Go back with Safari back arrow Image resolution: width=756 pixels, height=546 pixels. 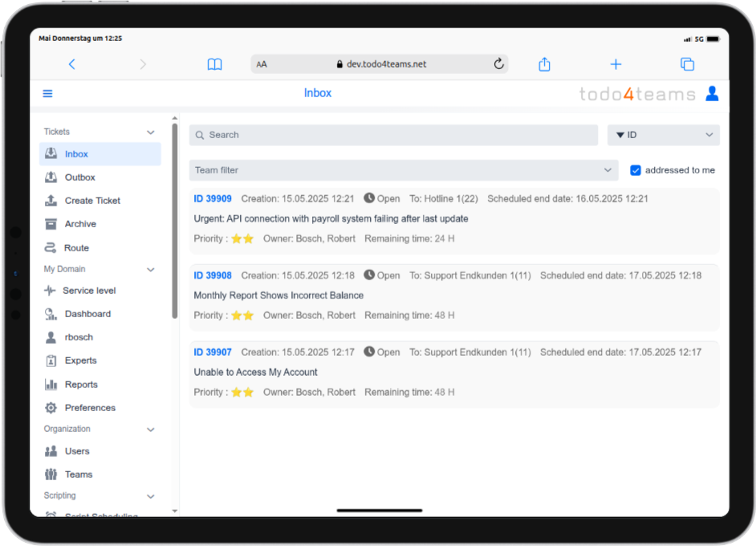tap(72, 64)
